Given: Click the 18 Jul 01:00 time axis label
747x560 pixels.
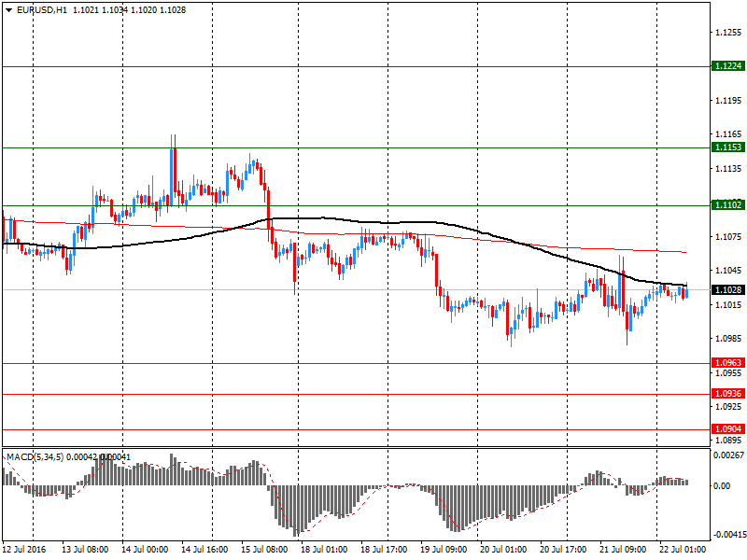Looking at the screenshot, I should click(x=324, y=550).
